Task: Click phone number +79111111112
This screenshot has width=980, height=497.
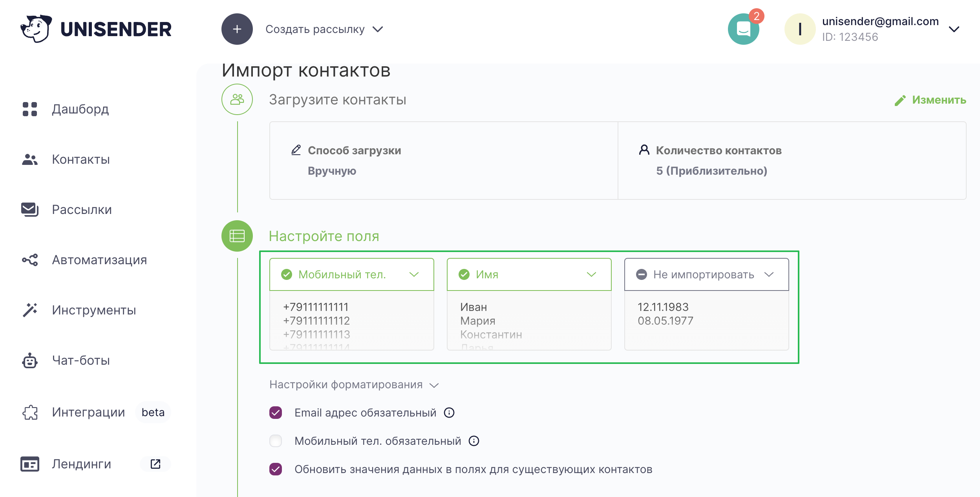Action: pyautogui.click(x=316, y=321)
